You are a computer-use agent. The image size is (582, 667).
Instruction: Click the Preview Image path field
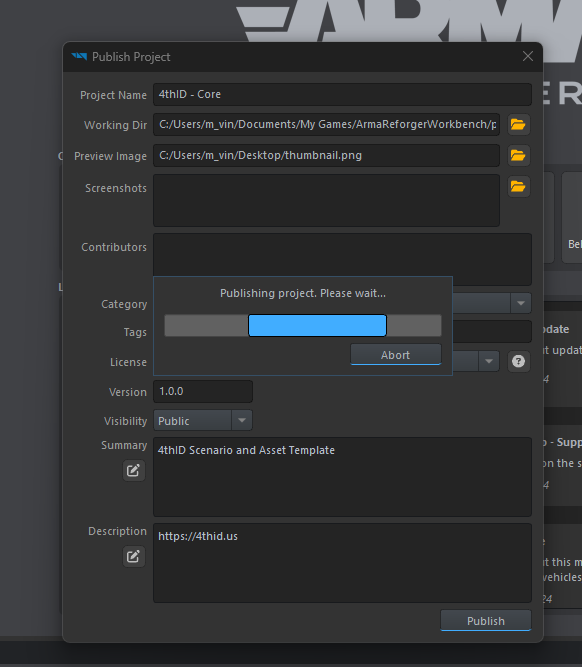click(x=326, y=156)
